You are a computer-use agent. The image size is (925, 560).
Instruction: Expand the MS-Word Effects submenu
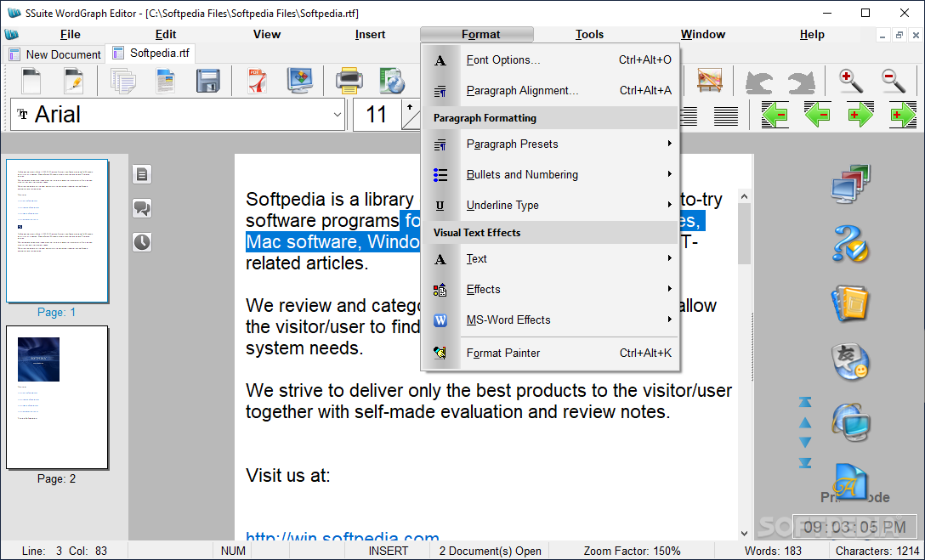click(550, 320)
